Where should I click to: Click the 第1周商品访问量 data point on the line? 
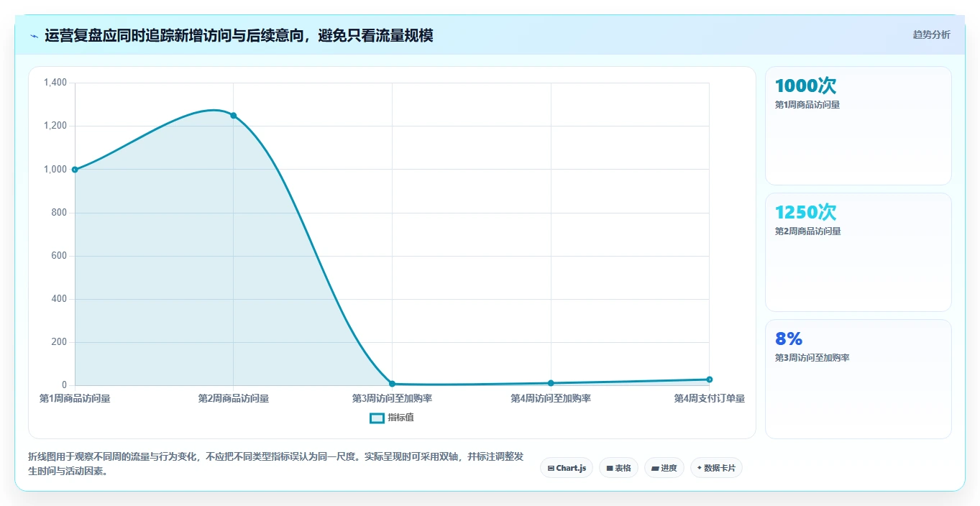[75, 170]
